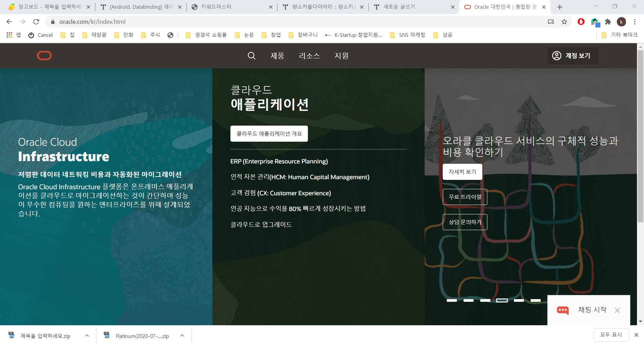Expand options for Flatinum zip download

(x=182, y=335)
